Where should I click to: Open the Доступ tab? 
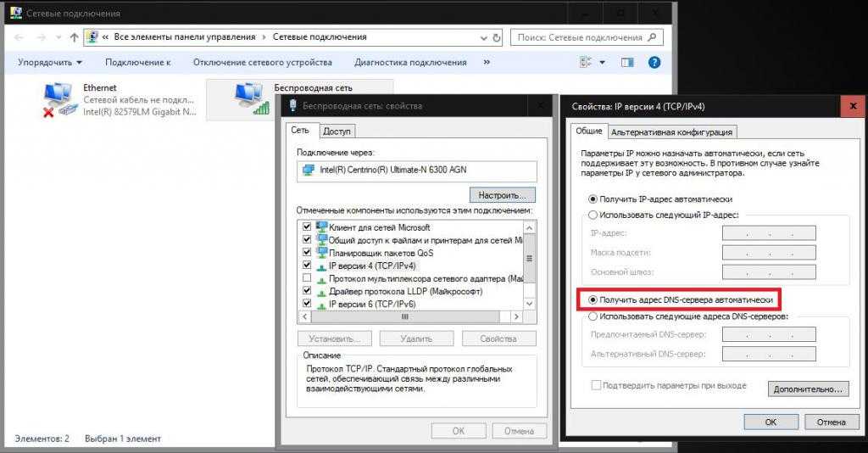click(337, 131)
